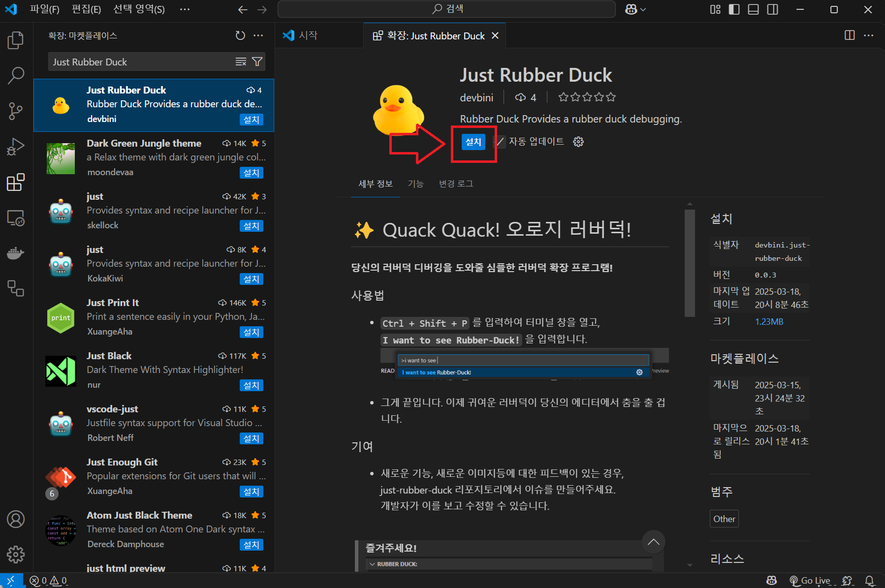The height and width of the screenshot is (588, 885).
Task: Select Just Rubber Duck in results list
Action: pos(154,105)
